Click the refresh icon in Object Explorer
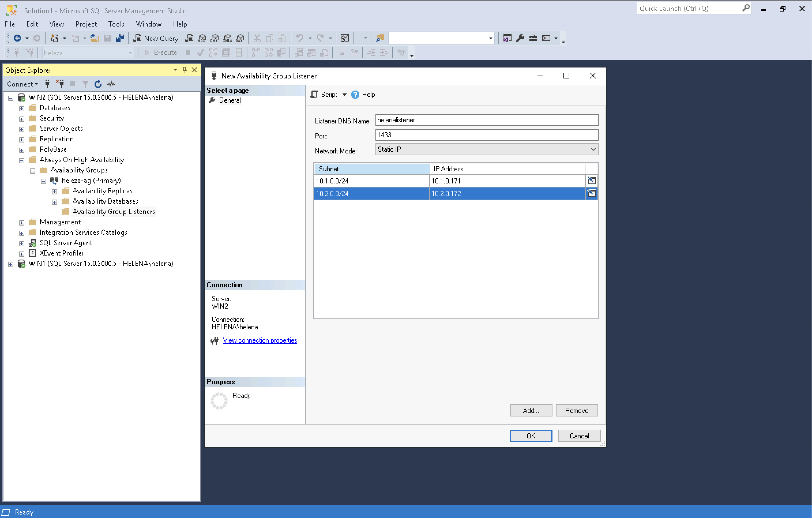812x518 pixels. point(98,84)
